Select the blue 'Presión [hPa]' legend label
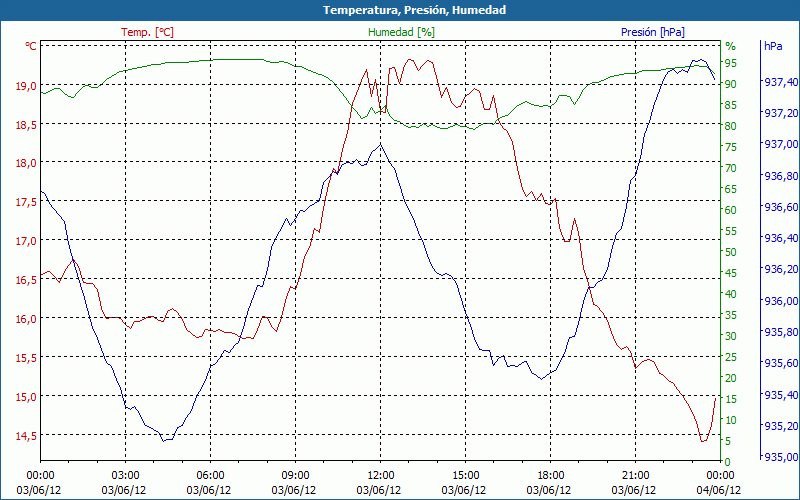 point(653,32)
